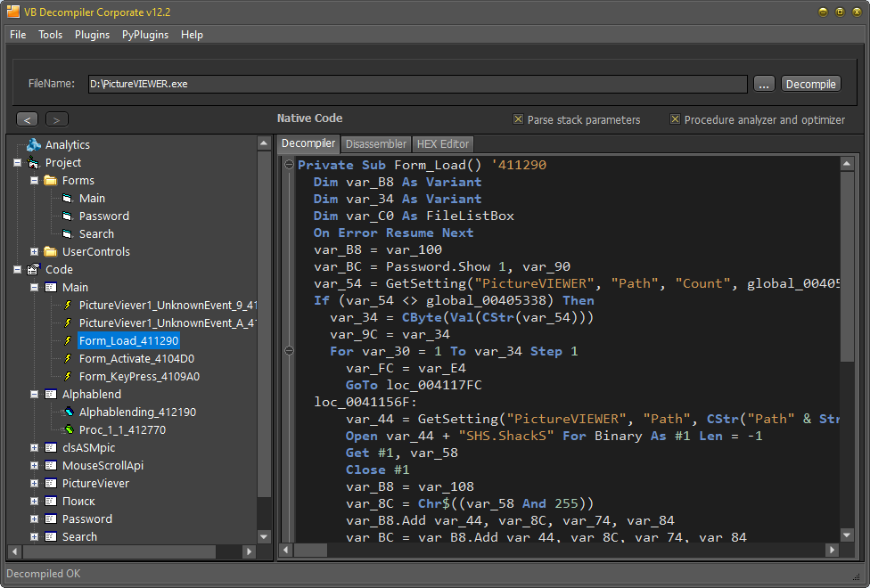
Task: Click the Search module icon under Code
Action: 51,536
